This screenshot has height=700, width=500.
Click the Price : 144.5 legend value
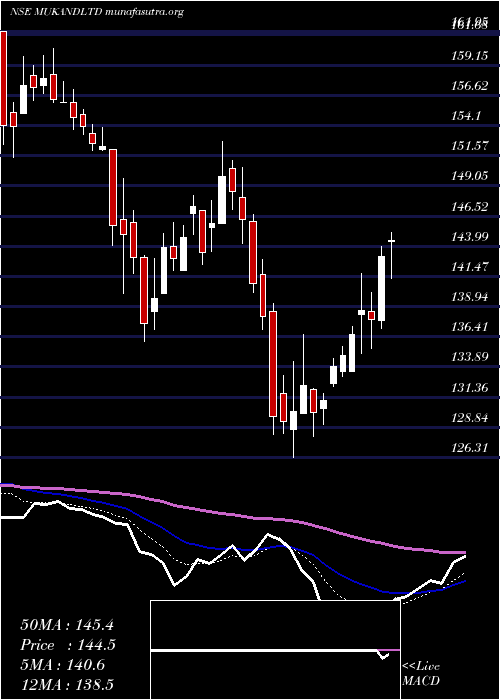tap(68, 645)
